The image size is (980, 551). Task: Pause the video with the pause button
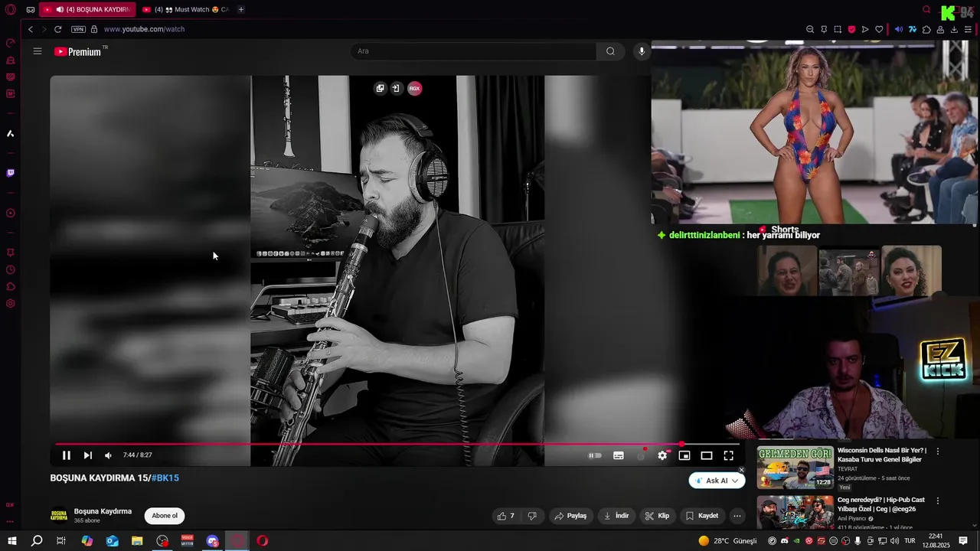pos(67,455)
